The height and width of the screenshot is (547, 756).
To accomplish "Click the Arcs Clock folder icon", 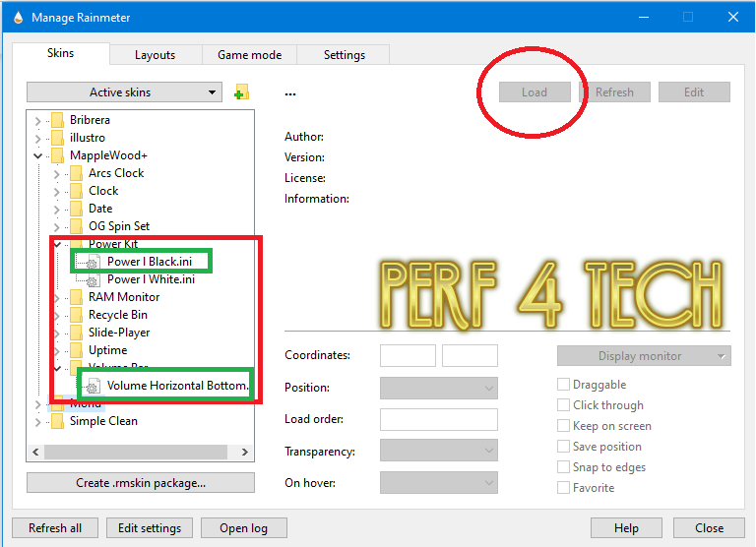I will point(76,173).
